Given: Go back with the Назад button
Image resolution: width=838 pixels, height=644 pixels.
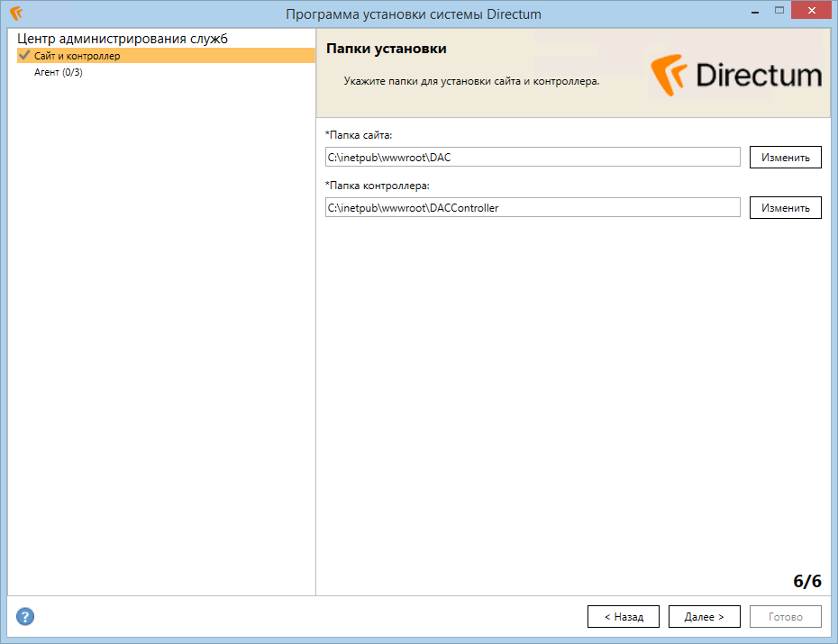Looking at the screenshot, I should (x=624, y=617).
